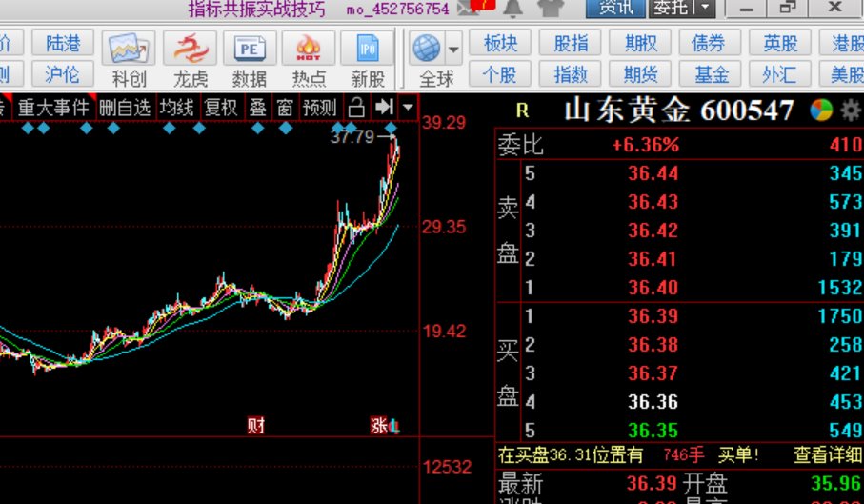
Task: Open the gear settings beside stock name
Action: [x=852, y=111]
